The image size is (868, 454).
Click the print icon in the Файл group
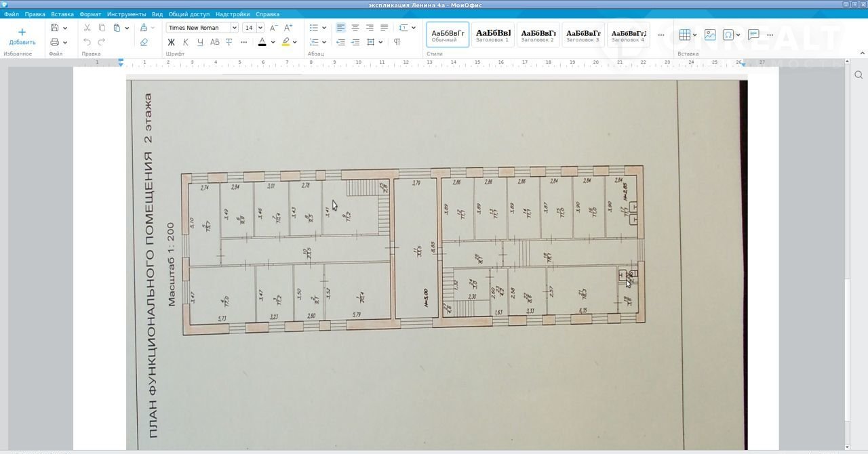55,42
